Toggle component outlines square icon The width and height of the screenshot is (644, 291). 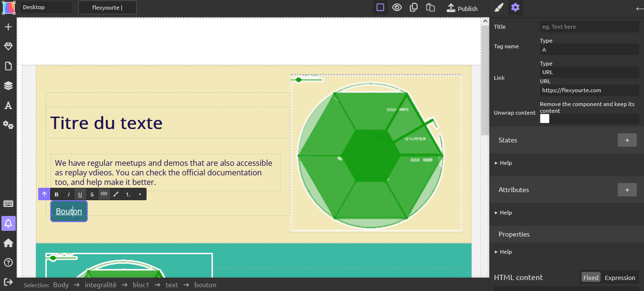click(380, 7)
